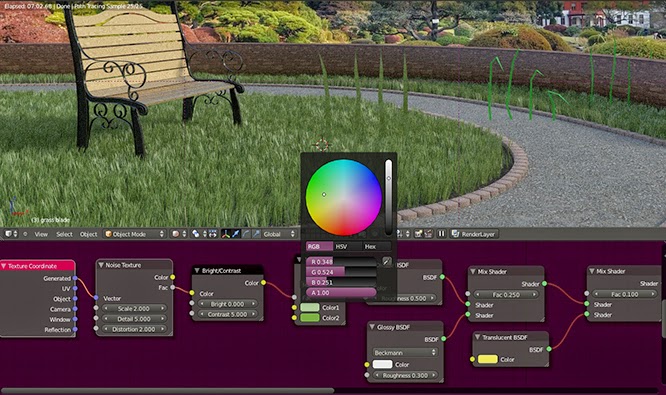Toggle the 3D manipulator axes icon
This screenshot has width=666, height=395.
tap(226, 234)
